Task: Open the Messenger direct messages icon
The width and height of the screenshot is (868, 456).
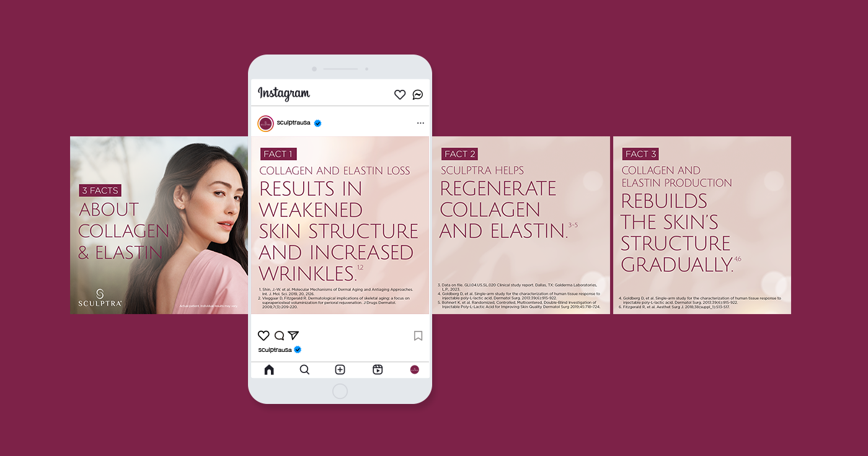Action: click(x=418, y=95)
